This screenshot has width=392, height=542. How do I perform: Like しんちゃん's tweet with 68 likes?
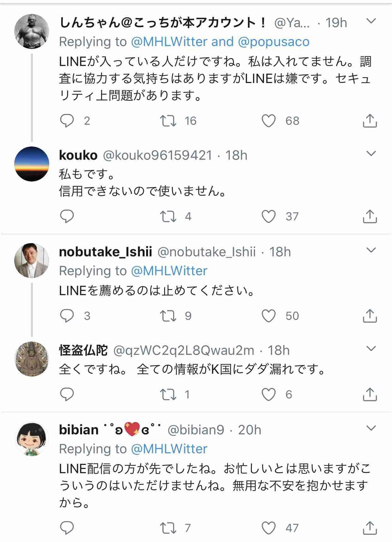point(269,121)
